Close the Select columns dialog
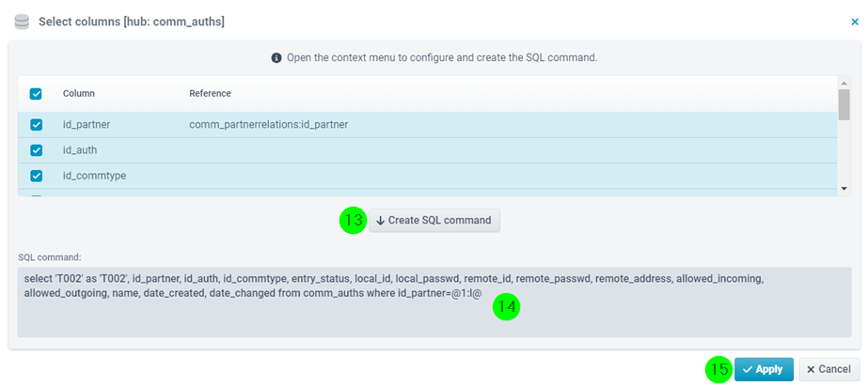This screenshot has width=868, height=387. pos(854,23)
